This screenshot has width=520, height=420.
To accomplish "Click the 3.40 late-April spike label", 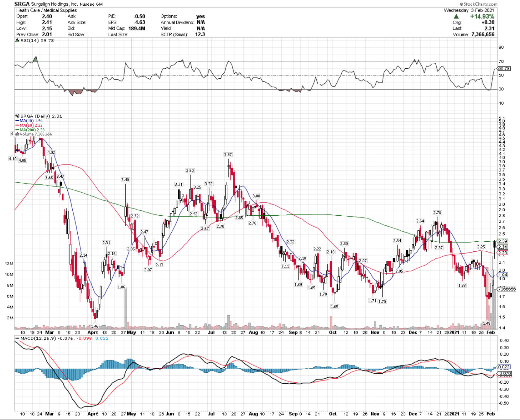I will pyautogui.click(x=125, y=180).
